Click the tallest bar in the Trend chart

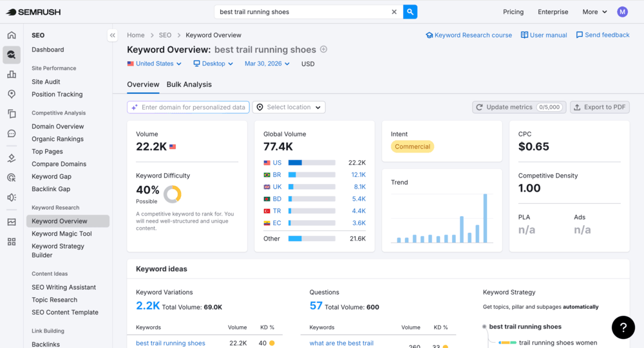click(485, 218)
